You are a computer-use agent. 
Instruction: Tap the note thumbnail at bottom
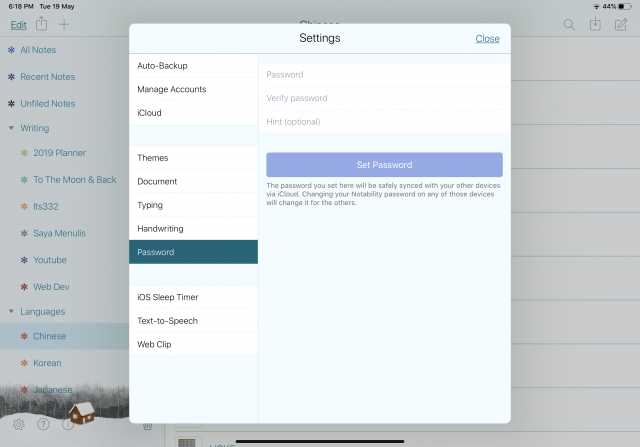click(x=189, y=442)
